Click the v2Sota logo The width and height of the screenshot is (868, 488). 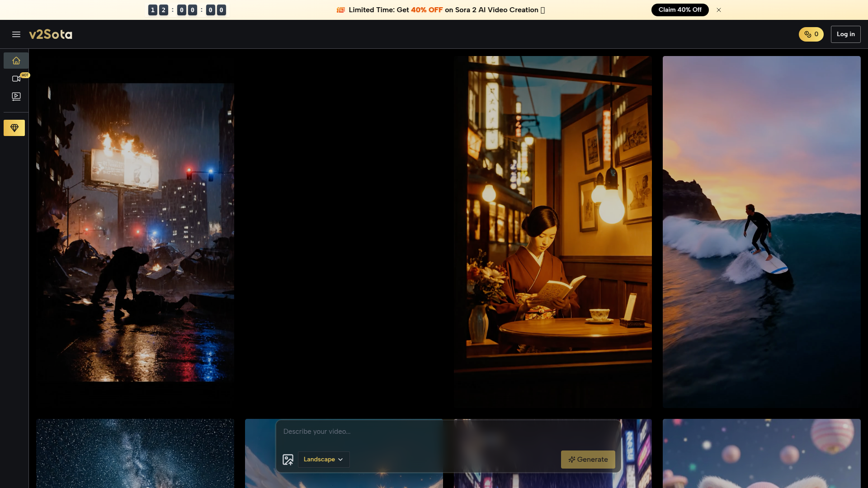[51, 34]
